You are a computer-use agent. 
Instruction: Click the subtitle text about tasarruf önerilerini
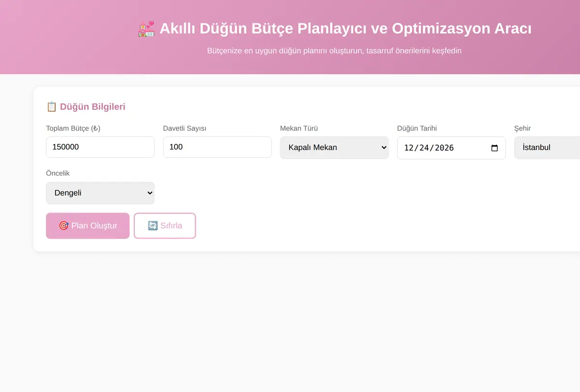tap(334, 50)
